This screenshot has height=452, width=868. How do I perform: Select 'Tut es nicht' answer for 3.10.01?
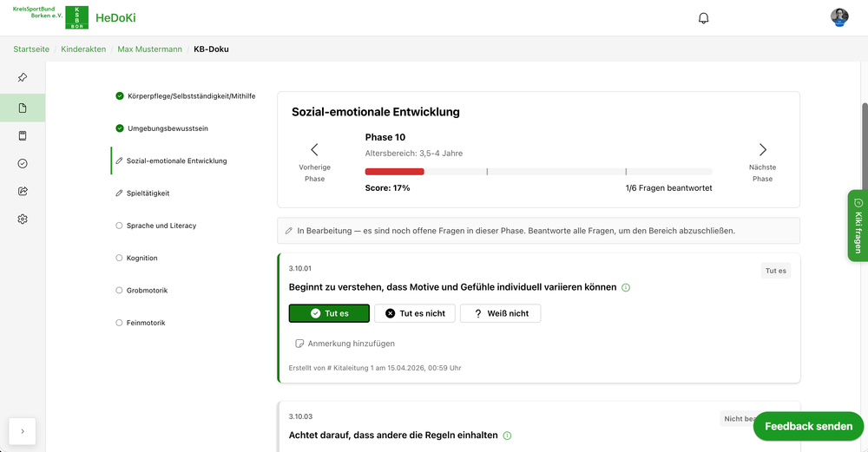click(x=415, y=313)
